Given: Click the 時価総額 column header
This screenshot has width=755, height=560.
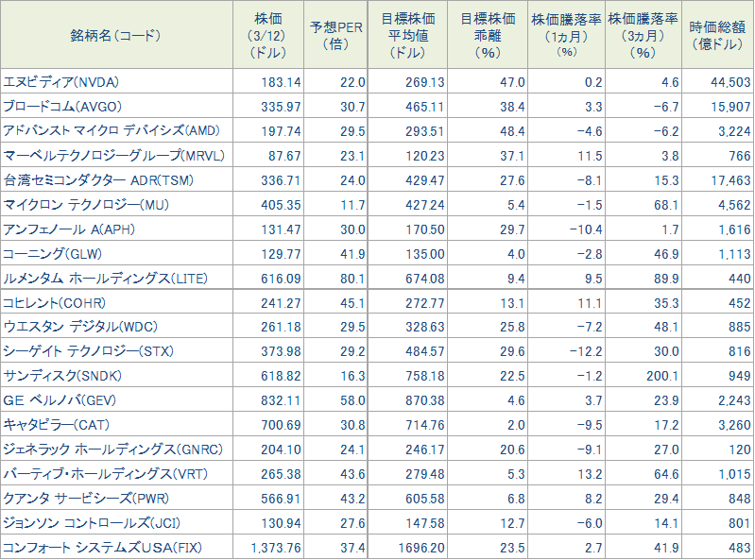Looking at the screenshot, I should [x=720, y=35].
